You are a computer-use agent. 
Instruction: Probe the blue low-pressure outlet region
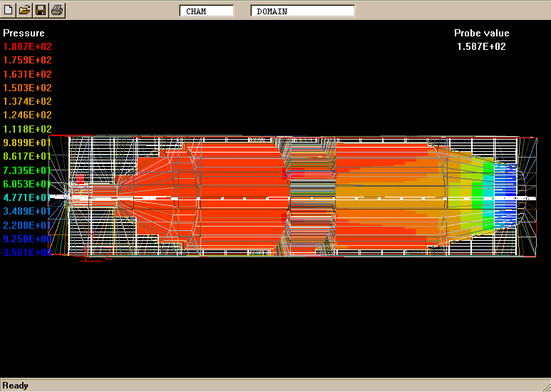click(x=505, y=194)
